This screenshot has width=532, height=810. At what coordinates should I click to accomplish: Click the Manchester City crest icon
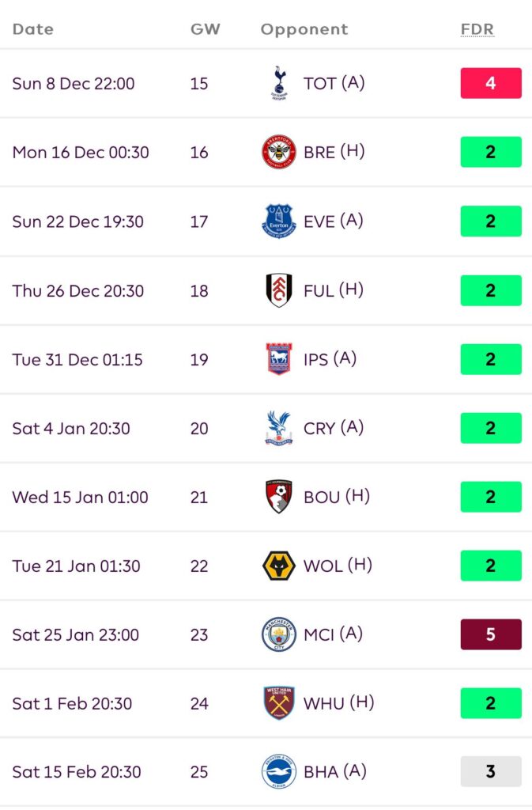[x=278, y=634]
